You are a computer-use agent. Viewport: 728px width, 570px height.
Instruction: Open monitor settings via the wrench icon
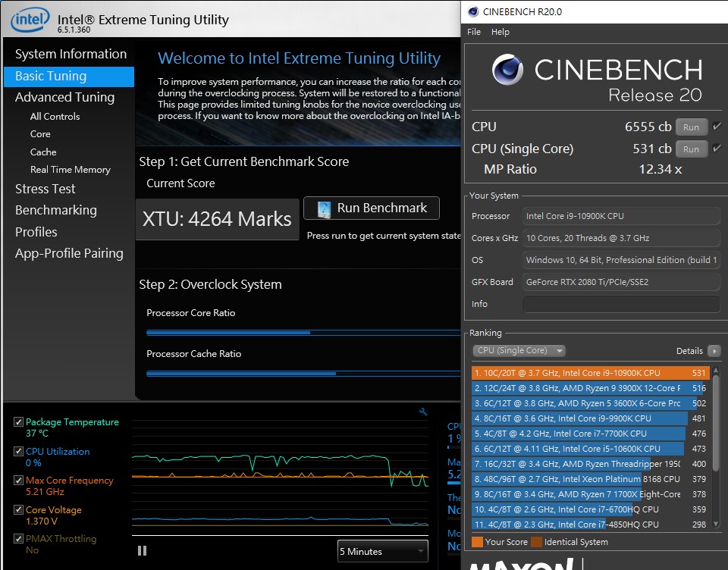(423, 412)
